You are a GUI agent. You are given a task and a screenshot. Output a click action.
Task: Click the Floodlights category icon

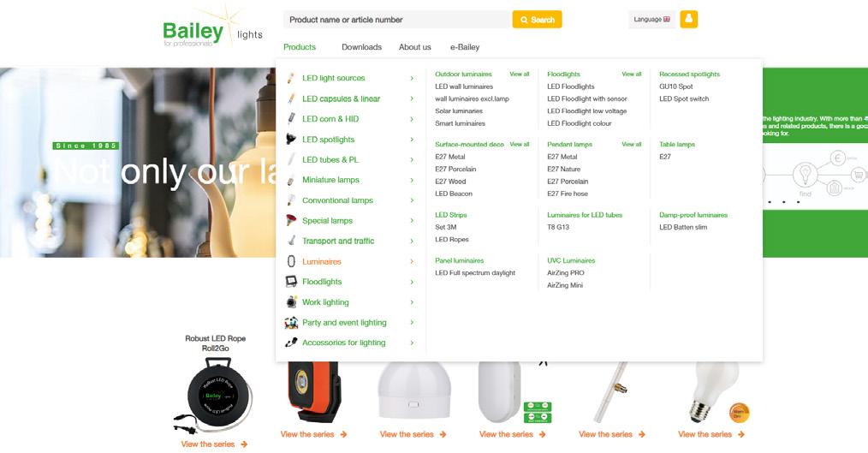[291, 282]
